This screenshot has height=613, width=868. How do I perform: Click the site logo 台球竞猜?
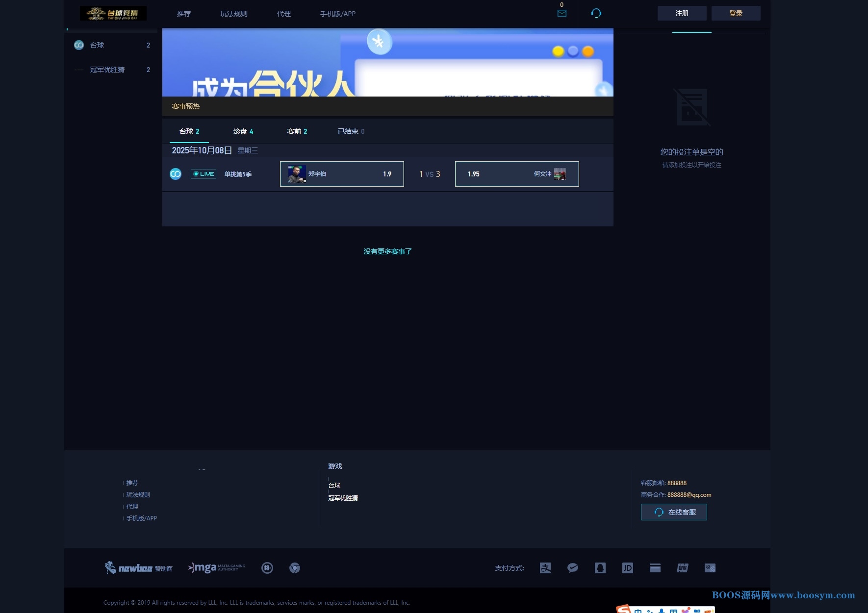coord(113,13)
